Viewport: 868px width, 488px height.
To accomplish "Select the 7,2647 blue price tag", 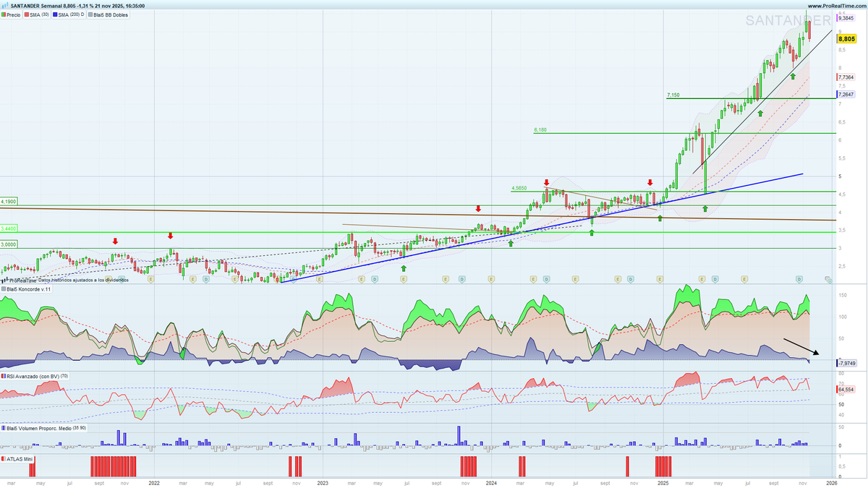I will (x=846, y=95).
